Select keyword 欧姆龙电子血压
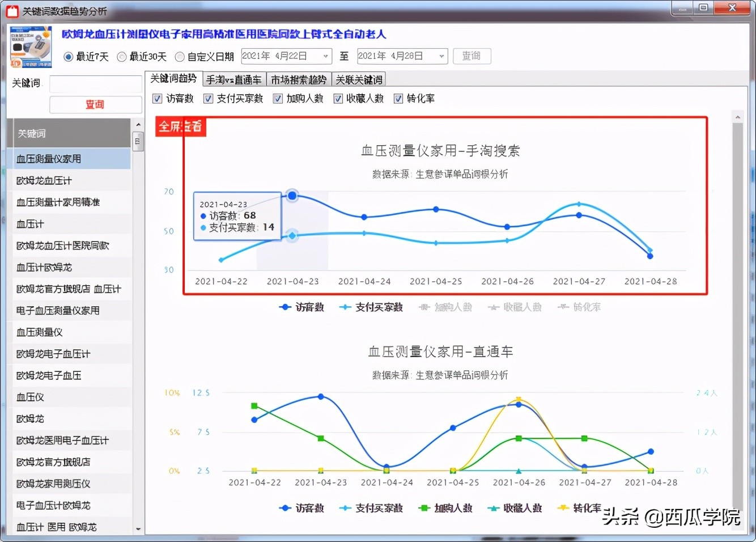This screenshot has width=756, height=542. (x=70, y=375)
